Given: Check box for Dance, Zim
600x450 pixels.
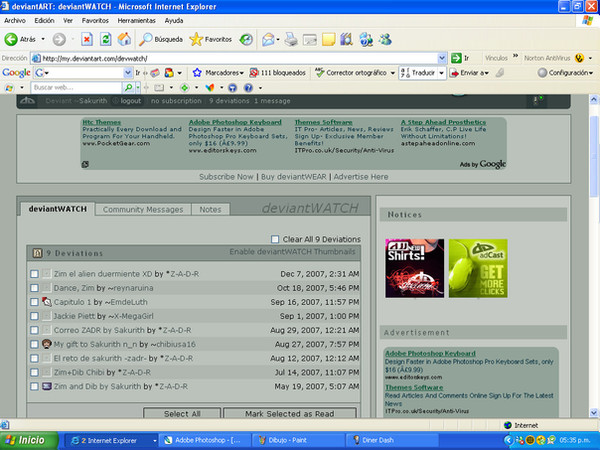Looking at the screenshot, I should click(x=34, y=288).
